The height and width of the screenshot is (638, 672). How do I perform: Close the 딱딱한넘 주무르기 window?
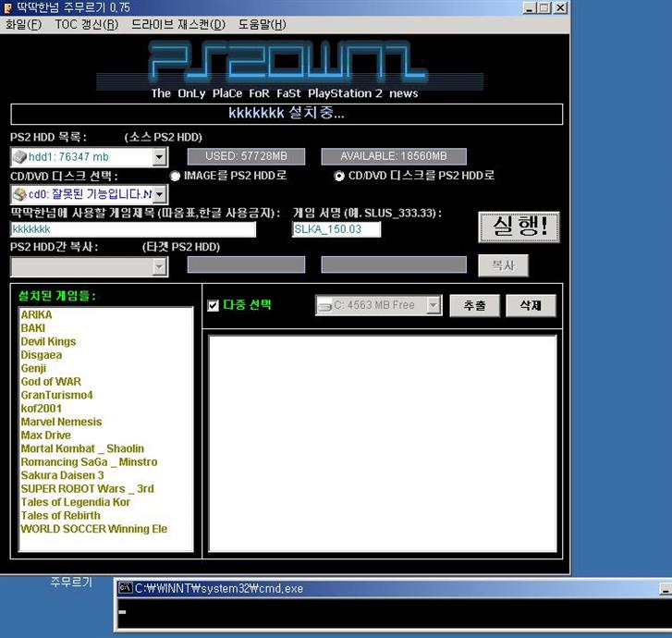[560, 7]
